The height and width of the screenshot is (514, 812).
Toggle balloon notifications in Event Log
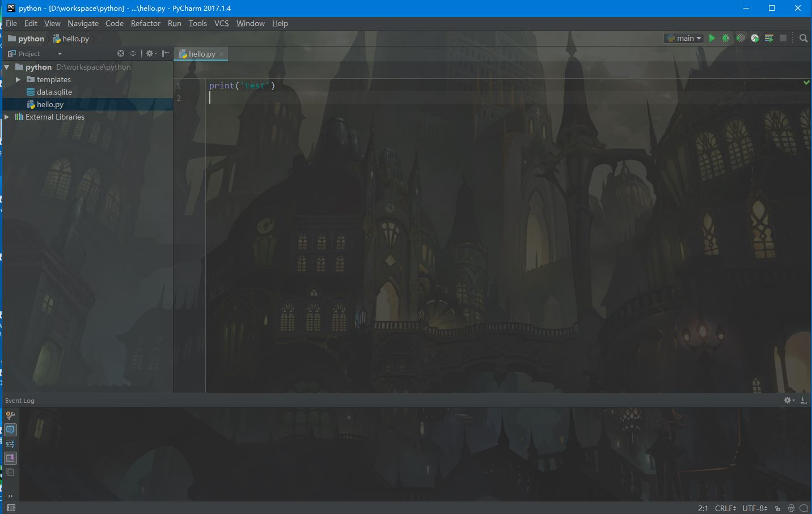10,430
